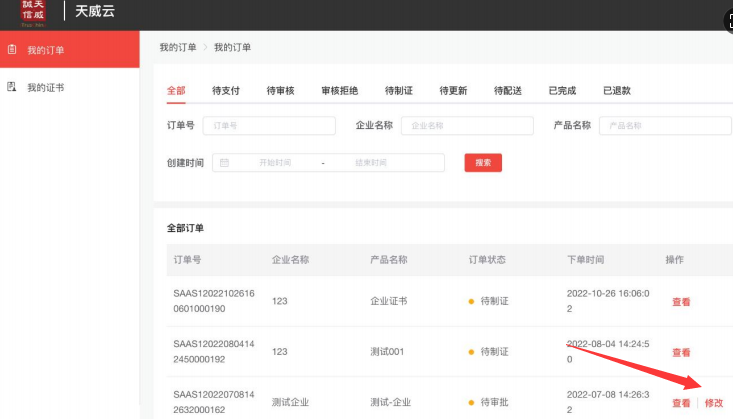Switch to the 待审核 tab
Image resolution: width=733 pixels, height=419 pixels.
[280, 91]
